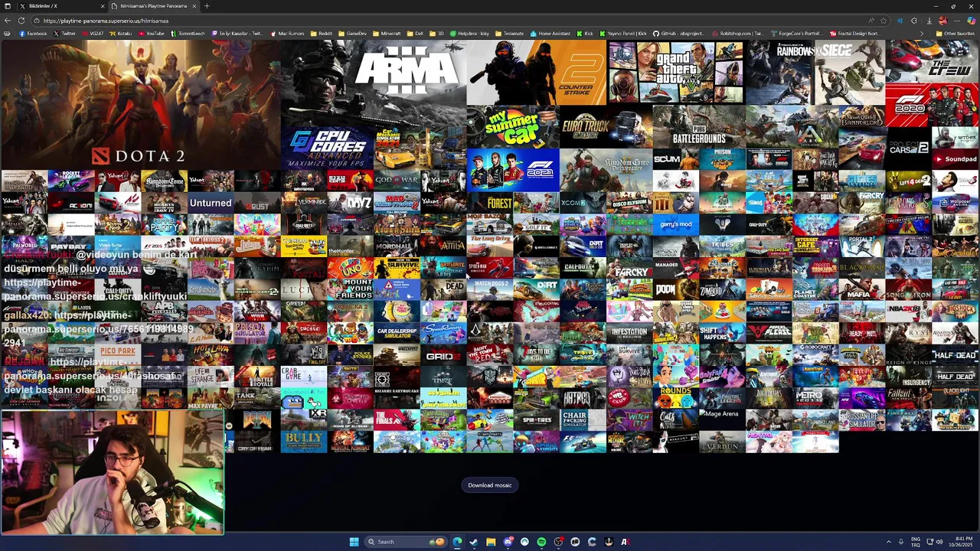Select the Kingdom Come Deliverance large tile
Screen dimensions: 980x551
(x=606, y=170)
